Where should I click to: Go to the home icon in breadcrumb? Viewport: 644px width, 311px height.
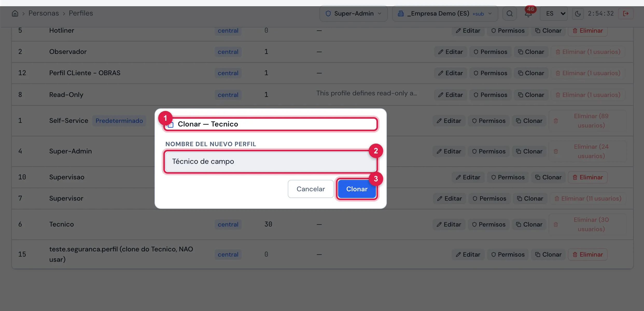coord(15,13)
